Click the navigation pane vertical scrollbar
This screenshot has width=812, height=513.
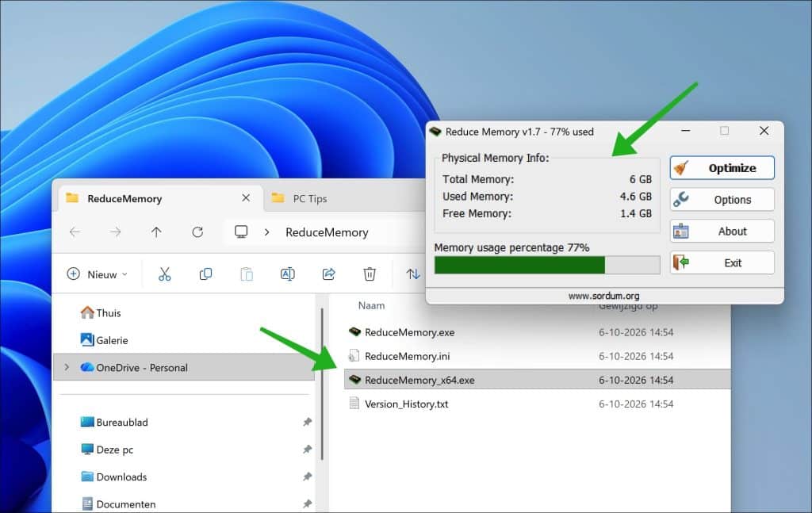click(x=322, y=384)
